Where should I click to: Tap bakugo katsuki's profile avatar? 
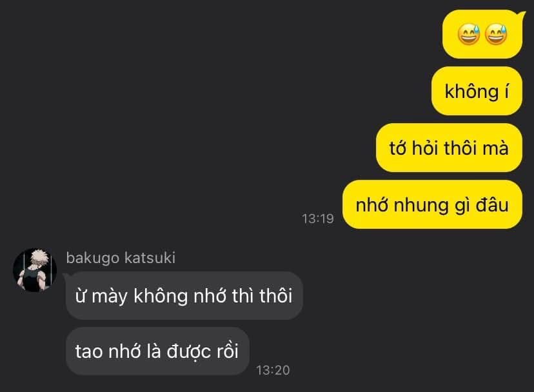(35, 269)
